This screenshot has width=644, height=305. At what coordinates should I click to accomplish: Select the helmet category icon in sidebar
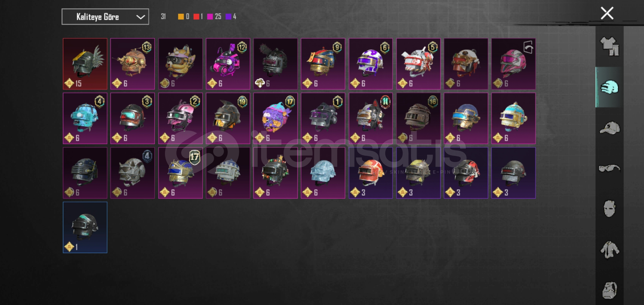610,87
